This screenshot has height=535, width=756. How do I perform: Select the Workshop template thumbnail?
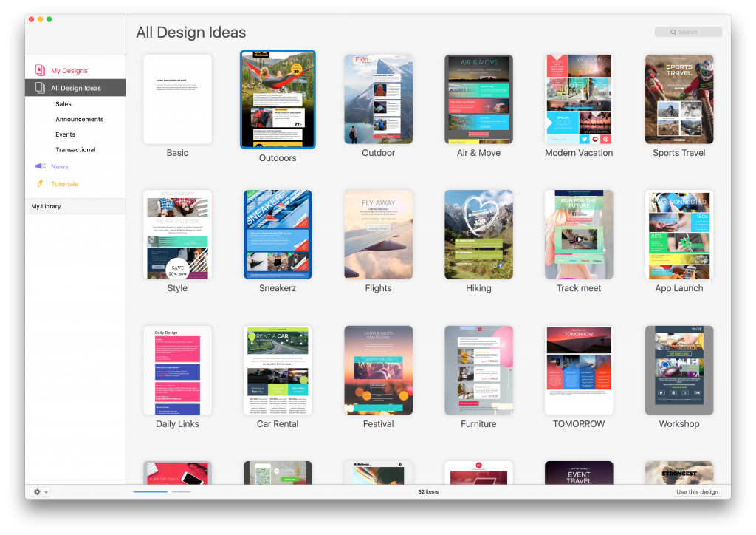[679, 370]
